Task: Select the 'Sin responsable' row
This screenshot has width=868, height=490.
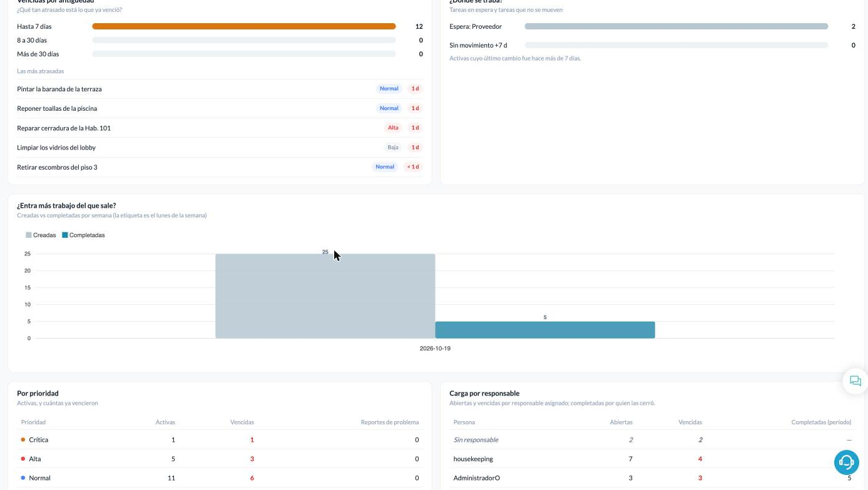Action: click(x=652, y=440)
